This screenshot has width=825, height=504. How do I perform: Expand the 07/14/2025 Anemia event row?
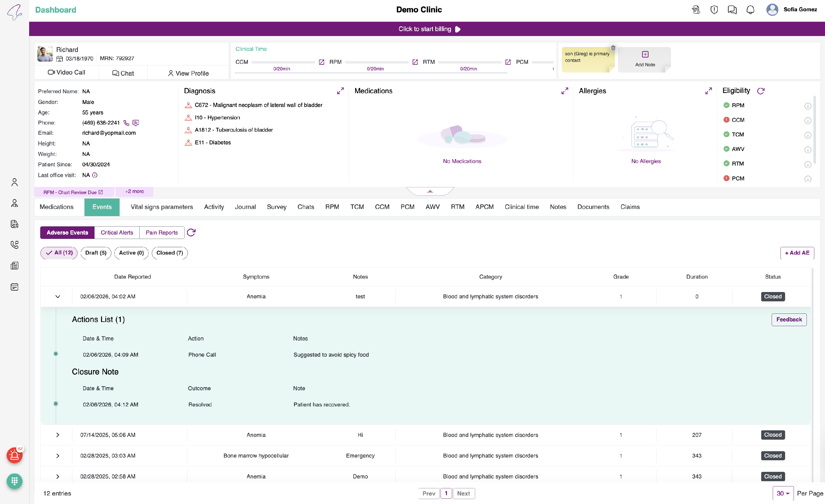[57, 435]
